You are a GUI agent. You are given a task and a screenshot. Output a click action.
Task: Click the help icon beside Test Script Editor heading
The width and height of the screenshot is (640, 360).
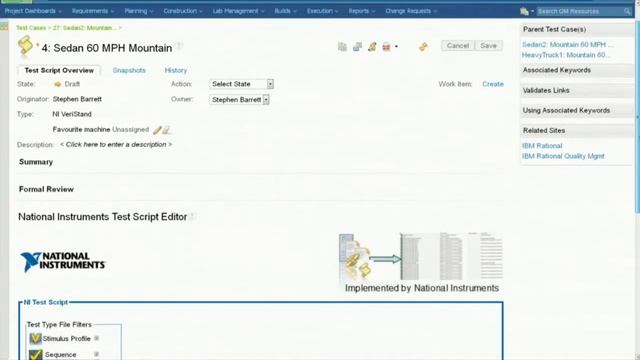193,216
